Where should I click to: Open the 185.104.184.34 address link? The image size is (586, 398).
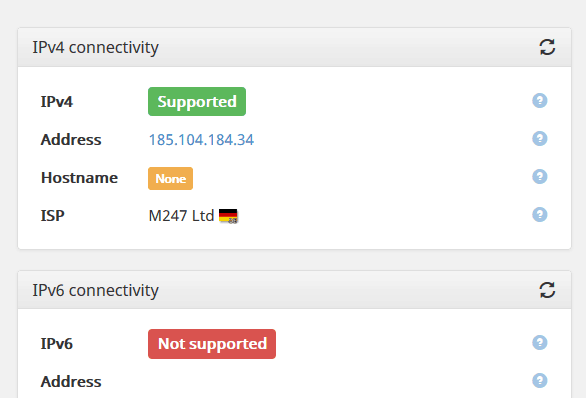(201, 140)
